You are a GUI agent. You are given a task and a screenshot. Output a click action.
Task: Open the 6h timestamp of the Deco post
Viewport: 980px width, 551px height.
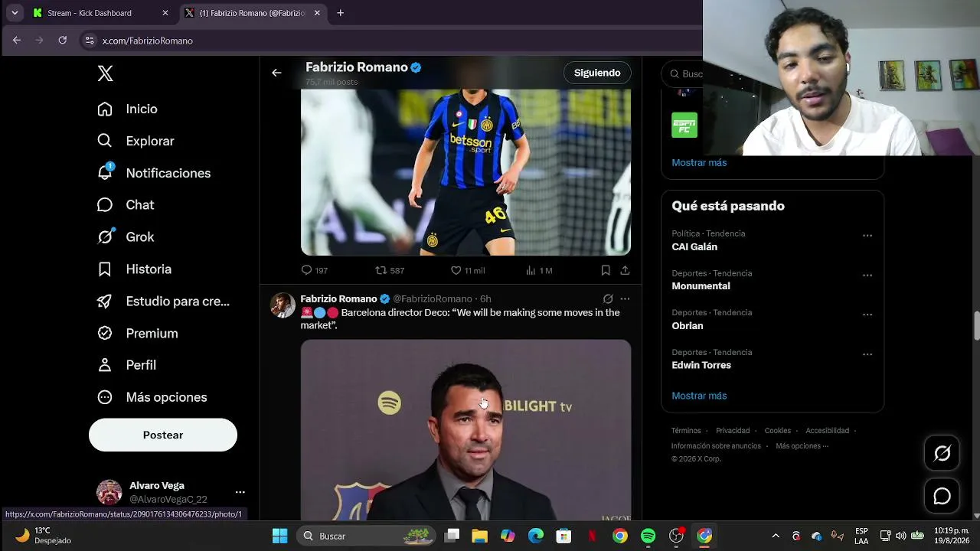click(485, 298)
